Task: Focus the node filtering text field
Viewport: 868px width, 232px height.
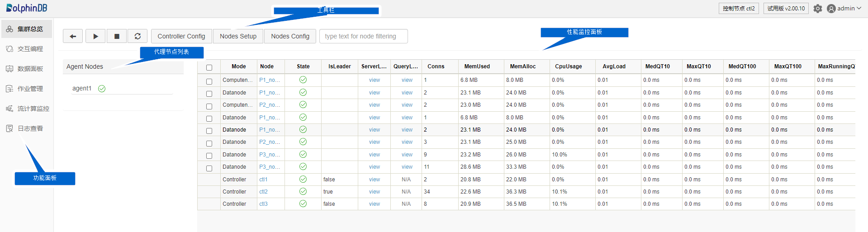Action: (363, 36)
